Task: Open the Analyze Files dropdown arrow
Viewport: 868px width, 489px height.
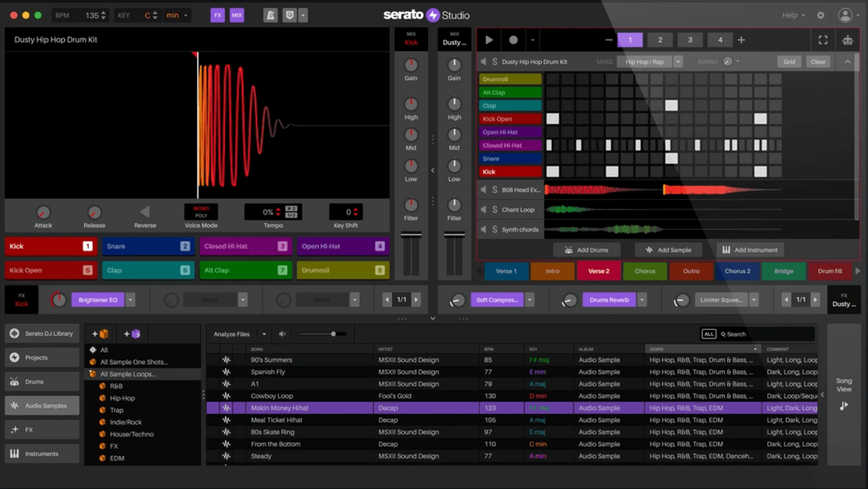Action: click(264, 334)
